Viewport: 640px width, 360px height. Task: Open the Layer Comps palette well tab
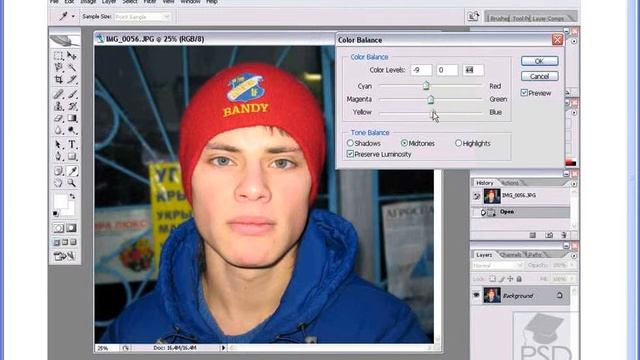point(549,18)
